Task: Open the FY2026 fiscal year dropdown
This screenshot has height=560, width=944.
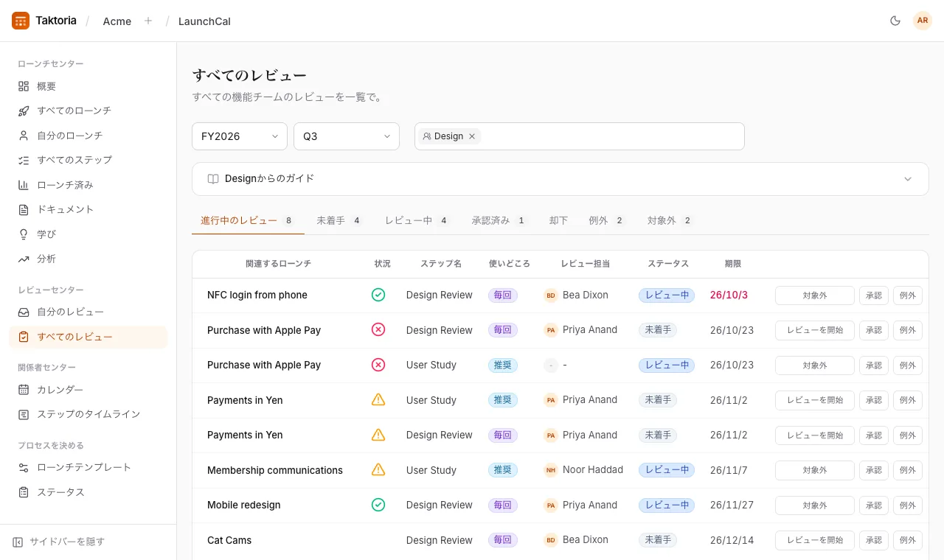Action: [240, 136]
